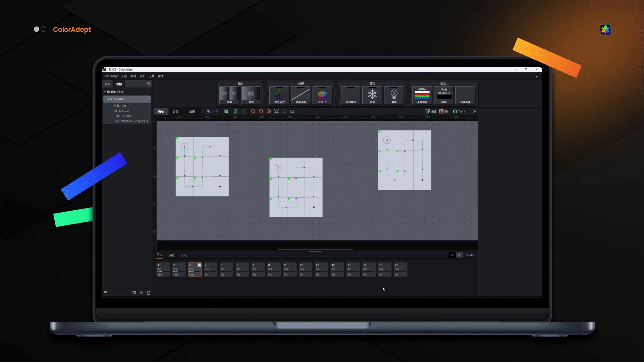Screen dimensions: 644x362
Task: Open the 3D LUT processing module
Action: [x=322, y=95]
